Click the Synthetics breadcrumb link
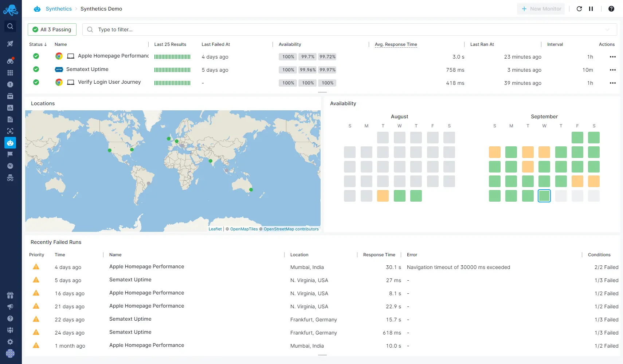 coord(59,9)
